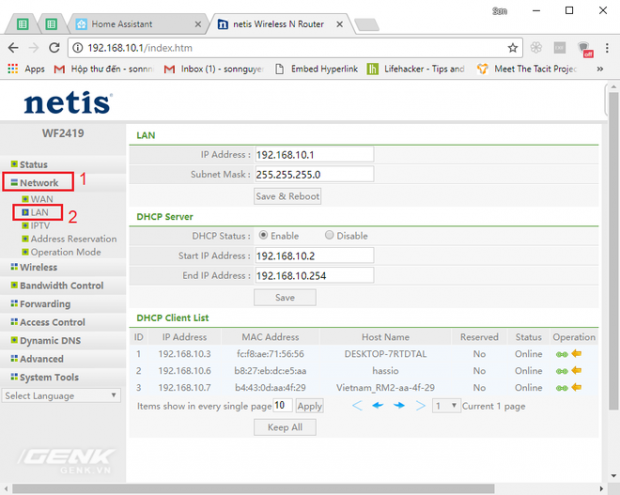Open WAN settings in Network menu
This screenshot has height=495, width=620.
[x=42, y=199]
